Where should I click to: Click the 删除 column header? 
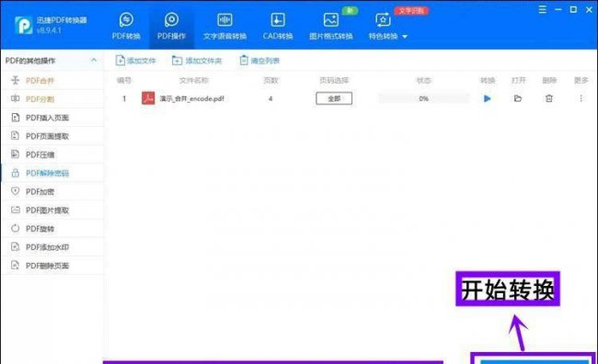point(549,80)
